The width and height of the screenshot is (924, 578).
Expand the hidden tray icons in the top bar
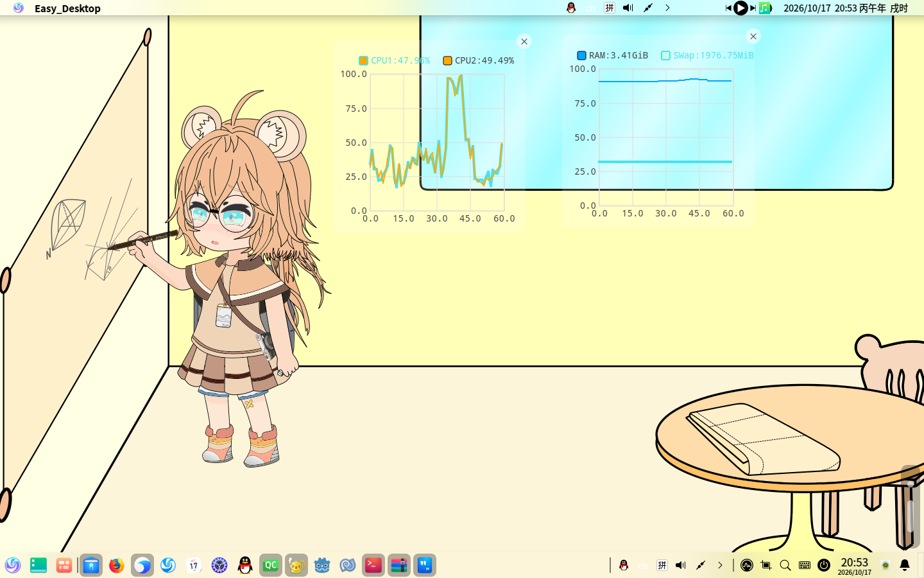[x=667, y=8]
